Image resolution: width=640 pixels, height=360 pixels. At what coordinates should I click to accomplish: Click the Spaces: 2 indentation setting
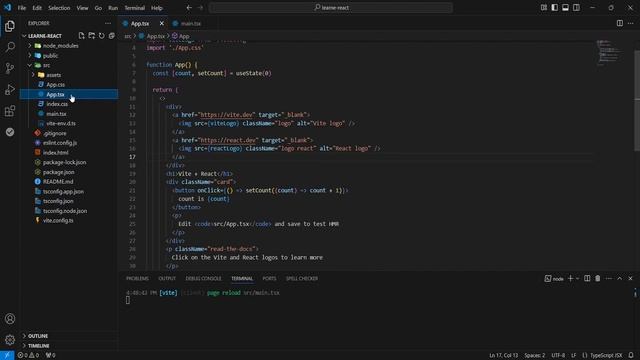point(535,355)
